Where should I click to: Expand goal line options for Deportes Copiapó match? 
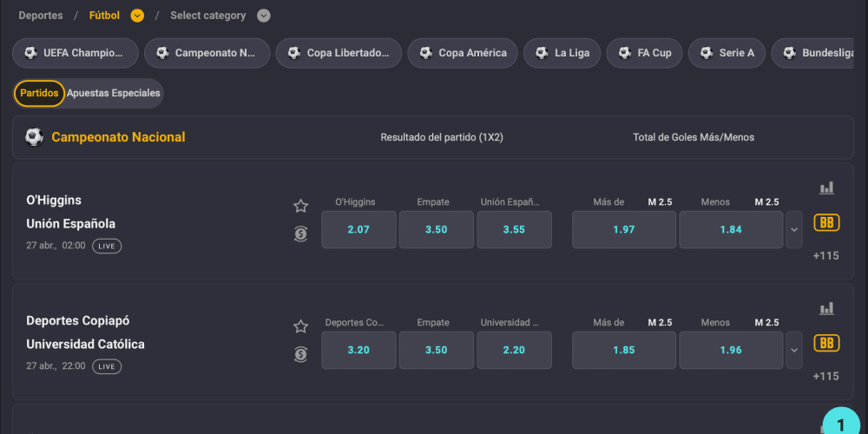[793, 351]
